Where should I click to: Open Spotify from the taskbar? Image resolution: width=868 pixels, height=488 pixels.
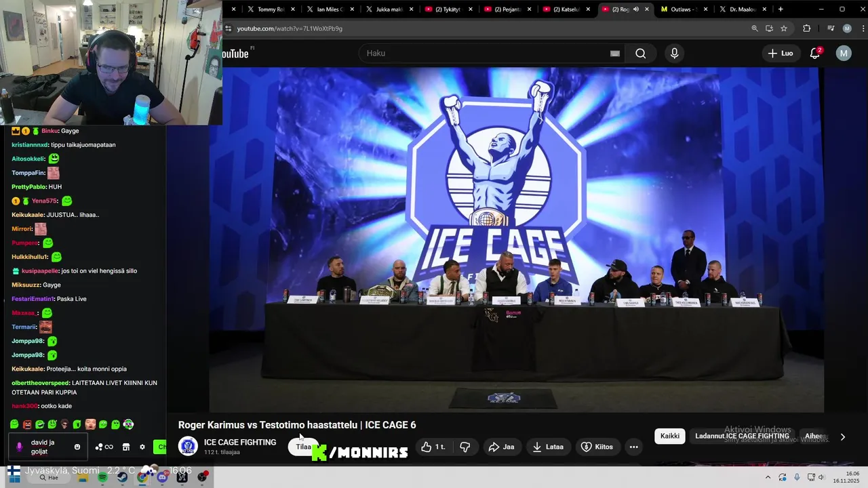pos(102,477)
